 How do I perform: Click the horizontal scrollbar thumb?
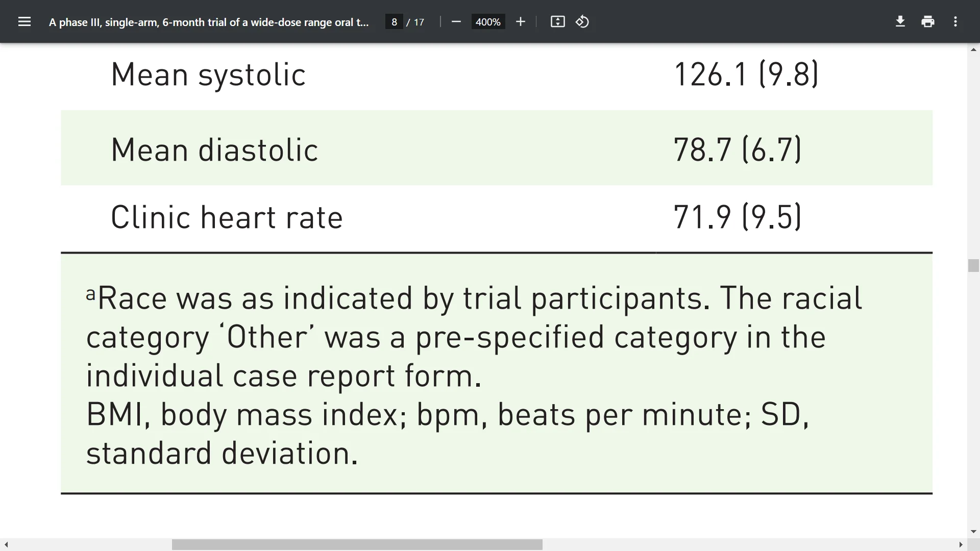pyautogui.click(x=357, y=545)
